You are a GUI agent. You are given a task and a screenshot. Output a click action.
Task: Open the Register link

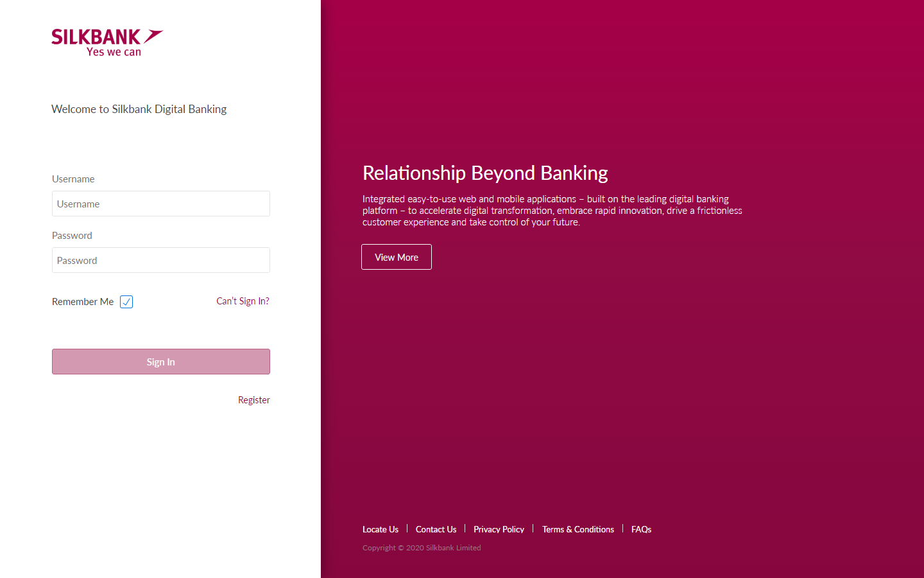[x=253, y=400]
